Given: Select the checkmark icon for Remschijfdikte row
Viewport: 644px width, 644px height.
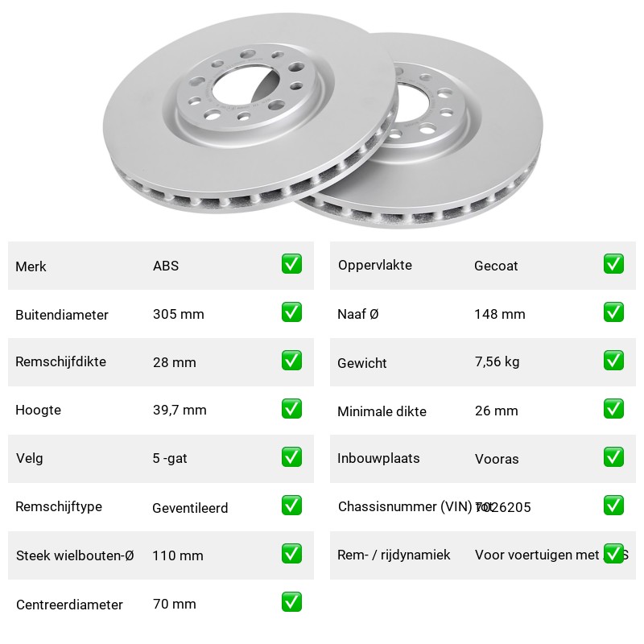Looking at the screenshot, I should click(x=291, y=360).
